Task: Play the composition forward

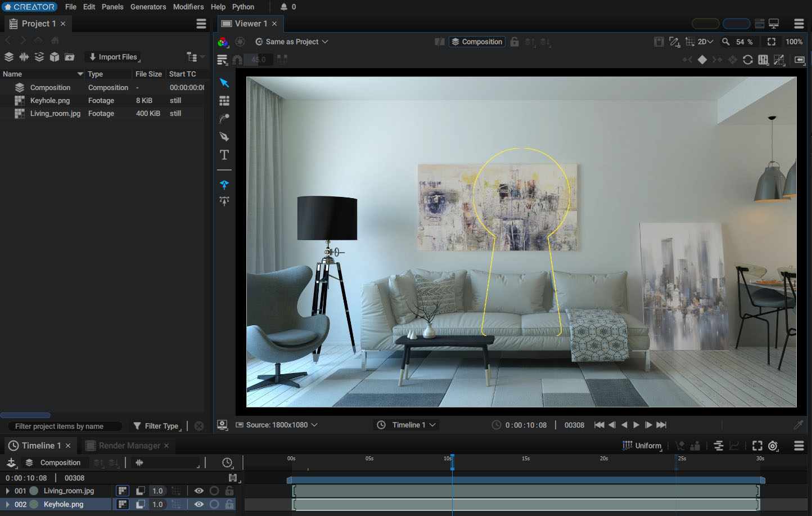Action: point(637,425)
